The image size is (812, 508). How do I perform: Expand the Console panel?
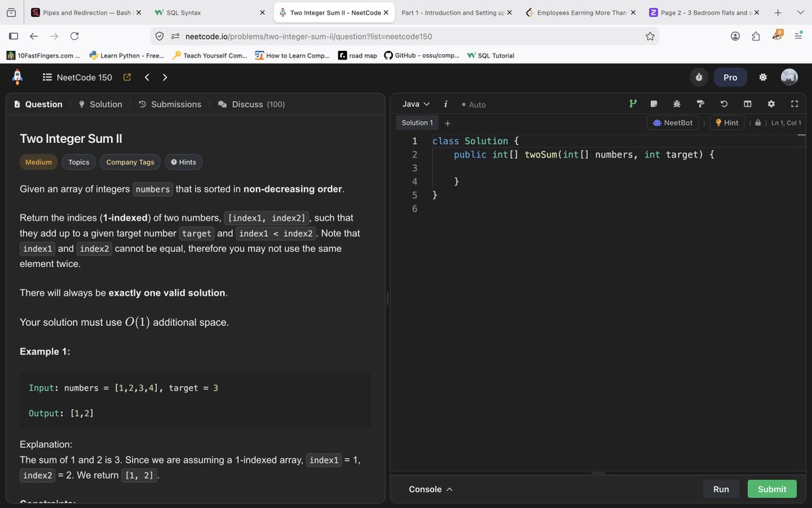click(x=430, y=489)
